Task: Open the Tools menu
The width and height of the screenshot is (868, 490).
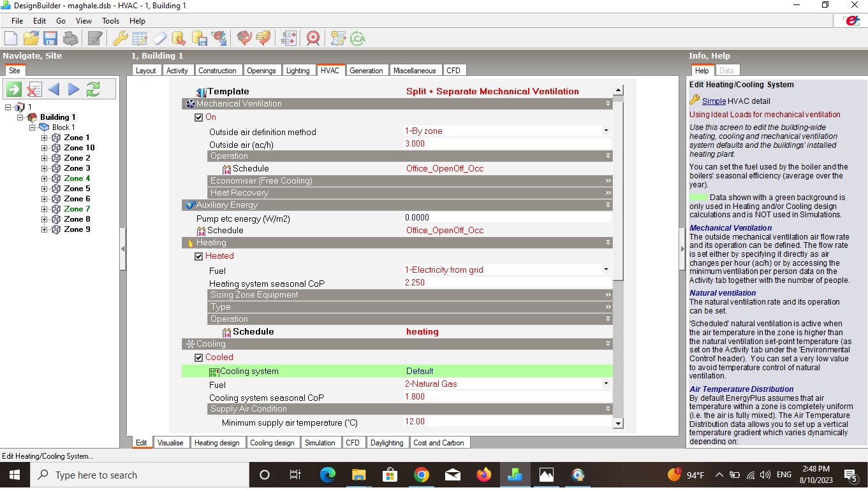Action: point(110,21)
